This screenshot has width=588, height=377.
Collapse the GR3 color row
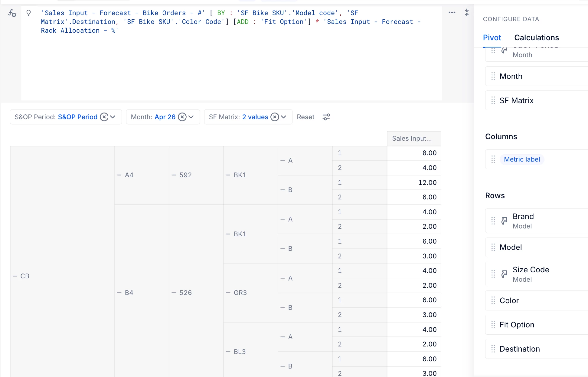pyautogui.click(x=228, y=293)
